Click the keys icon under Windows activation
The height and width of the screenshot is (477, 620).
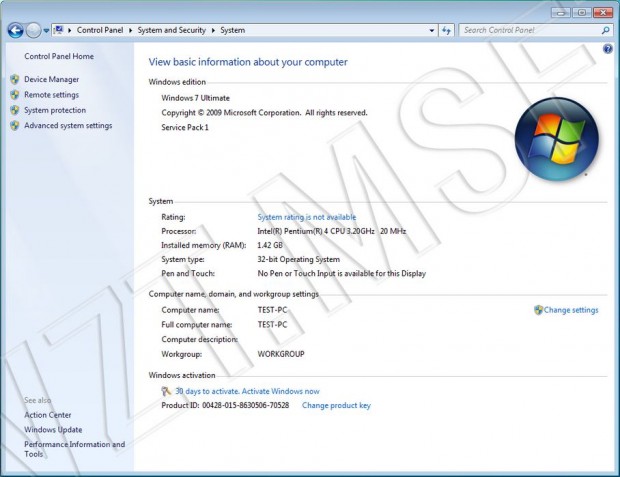(166, 391)
